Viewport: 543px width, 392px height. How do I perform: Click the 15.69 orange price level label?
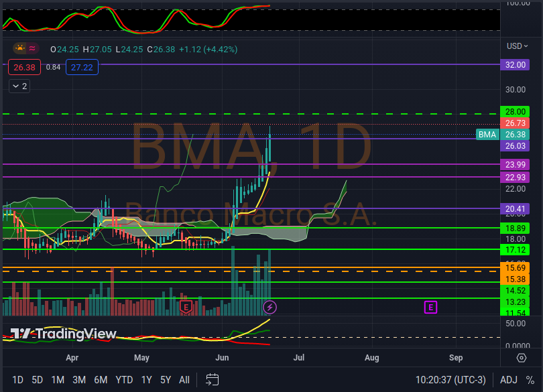(515, 267)
